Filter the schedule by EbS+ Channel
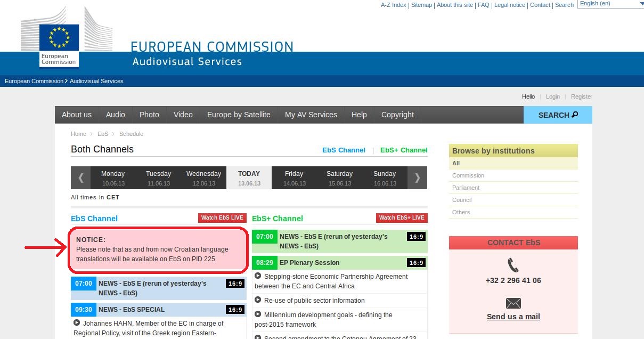 [x=404, y=150]
